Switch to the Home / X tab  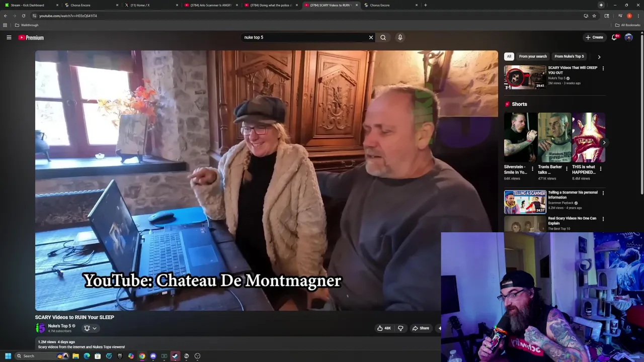[x=151, y=5]
